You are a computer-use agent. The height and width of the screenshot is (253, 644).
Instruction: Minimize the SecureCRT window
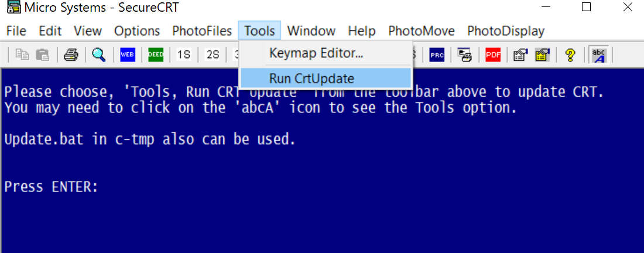546,7
